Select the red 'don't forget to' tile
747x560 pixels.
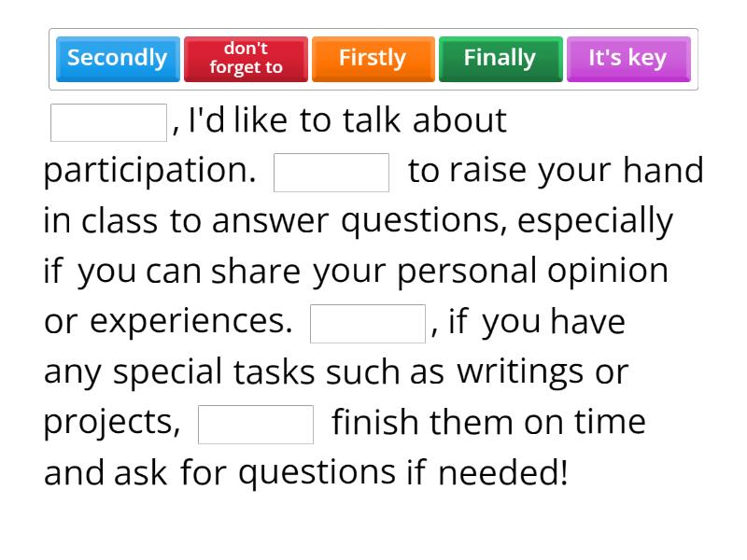246,58
